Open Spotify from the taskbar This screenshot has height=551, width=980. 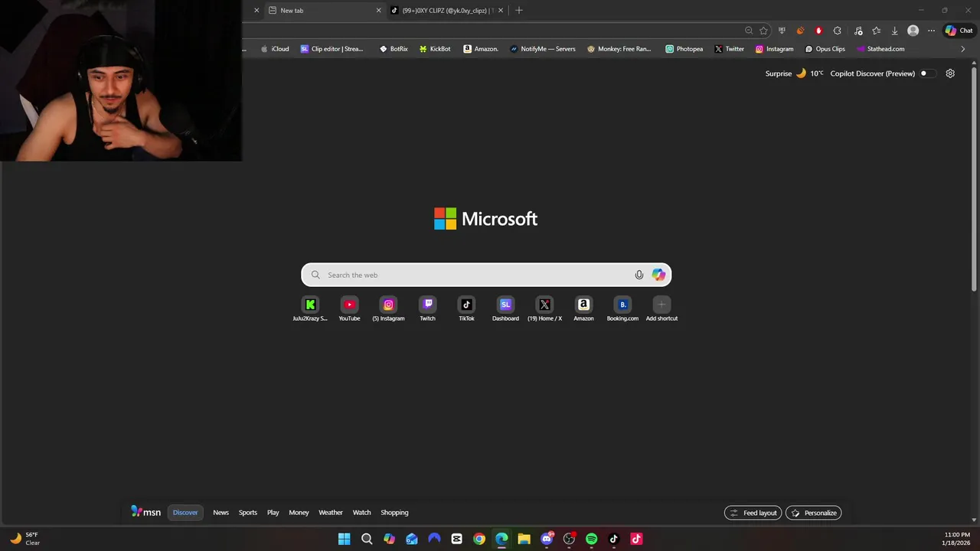coord(591,539)
